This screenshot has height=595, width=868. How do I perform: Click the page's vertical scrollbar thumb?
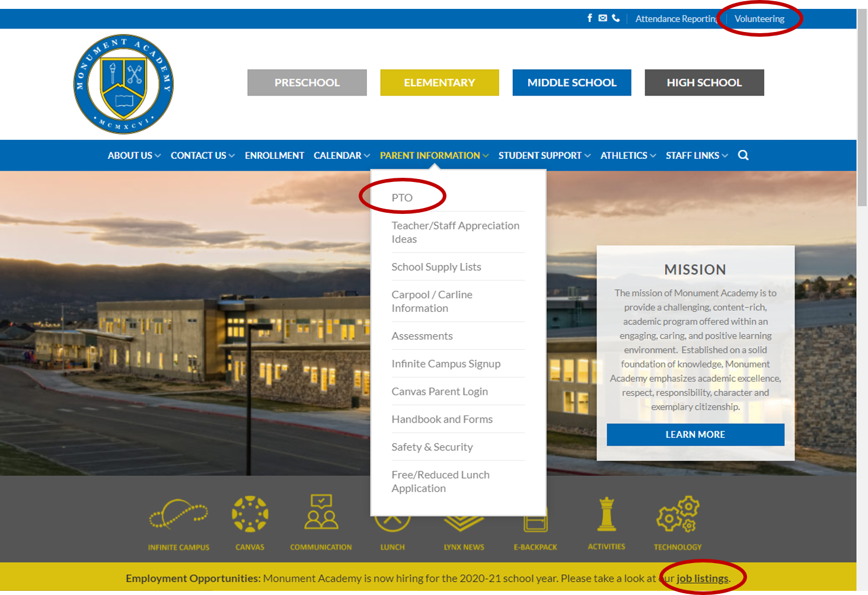[862, 108]
